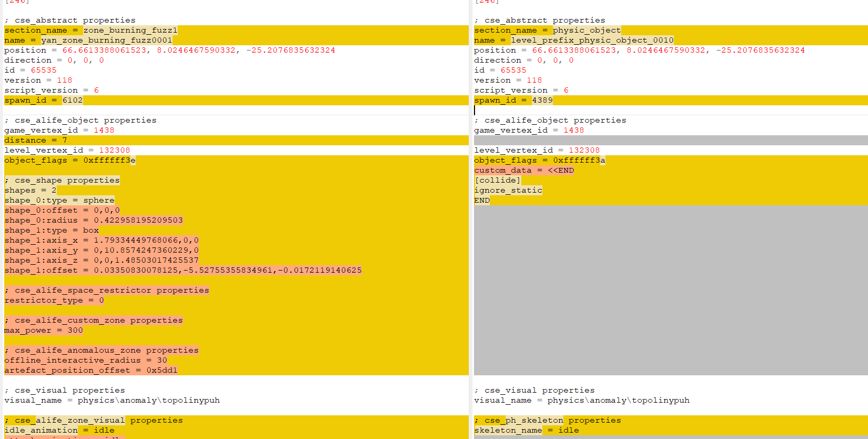
Task: Click the left visual_name topolinypuh line
Action: click(112, 400)
